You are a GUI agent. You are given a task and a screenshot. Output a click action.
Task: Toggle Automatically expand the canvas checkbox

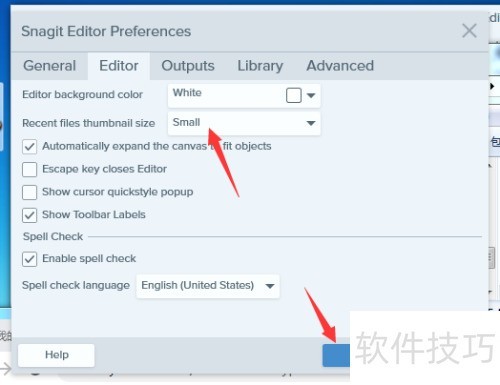29,146
